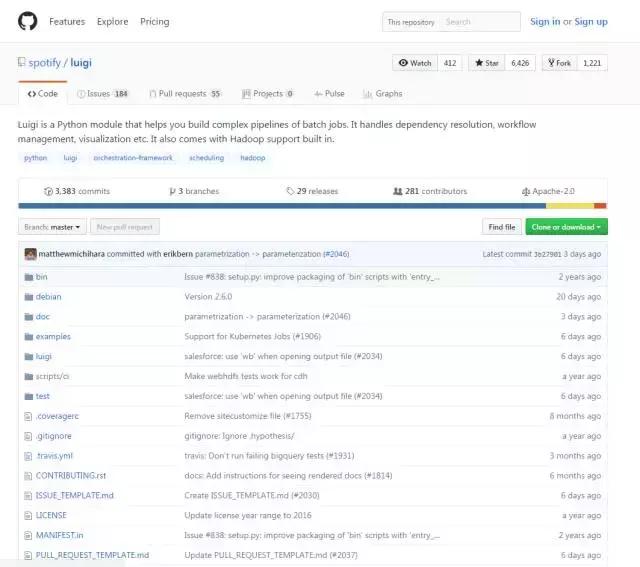Image resolution: width=640 pixels, height=567 pixels.
Task: Expand the Clone or download dropdown
Action: coord(566,227)
